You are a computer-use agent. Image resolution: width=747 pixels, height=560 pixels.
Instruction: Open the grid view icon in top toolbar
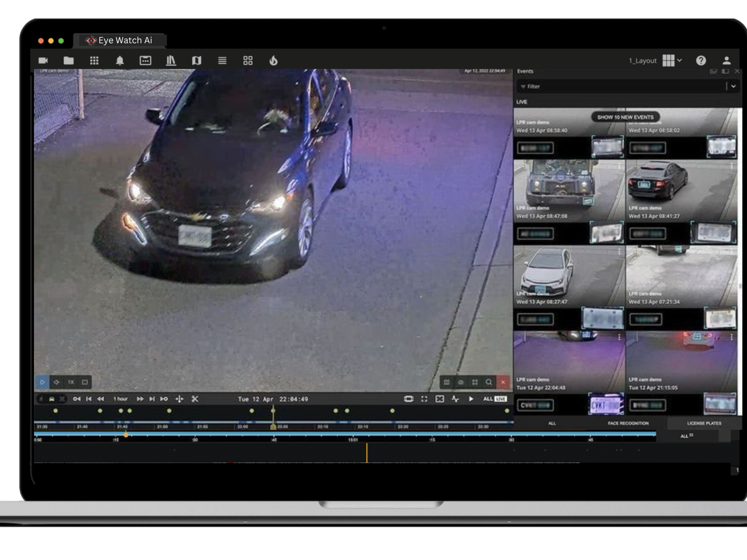(x=94, y=61)
